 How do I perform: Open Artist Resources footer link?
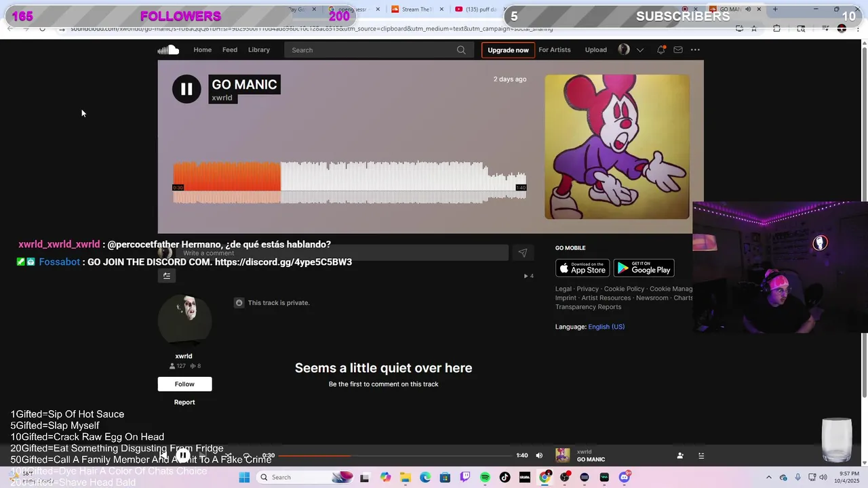coord(606,298)
